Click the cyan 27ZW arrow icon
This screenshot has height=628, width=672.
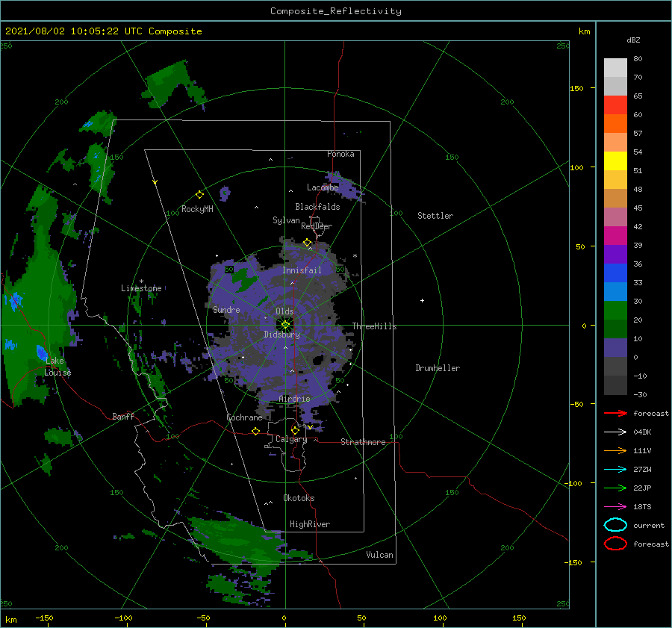pyautogui.click(x=615, y=470)
